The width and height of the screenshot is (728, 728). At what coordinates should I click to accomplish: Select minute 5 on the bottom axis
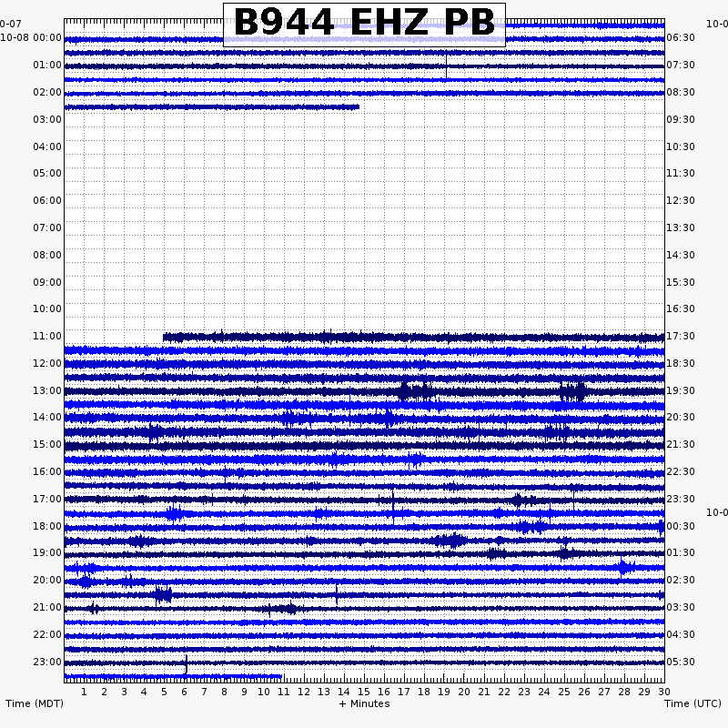[x=164, y=693]
